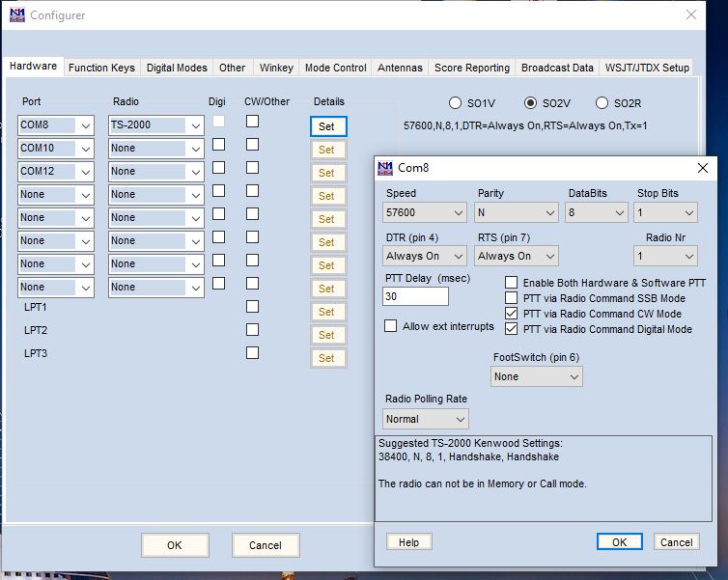Click the Configurer window title icon
This screenshot has height=580, width=728.
click(16, 15)
